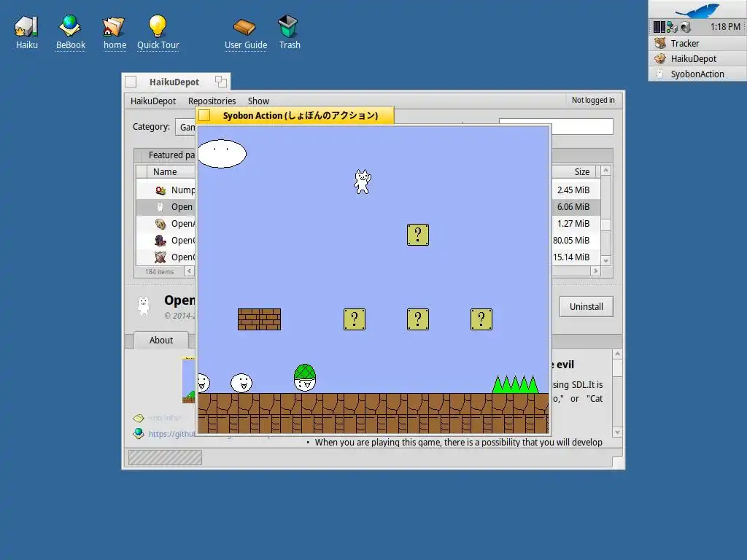747x560 pixels.
Task: Open the https://github link
Action: coord(171,434)
